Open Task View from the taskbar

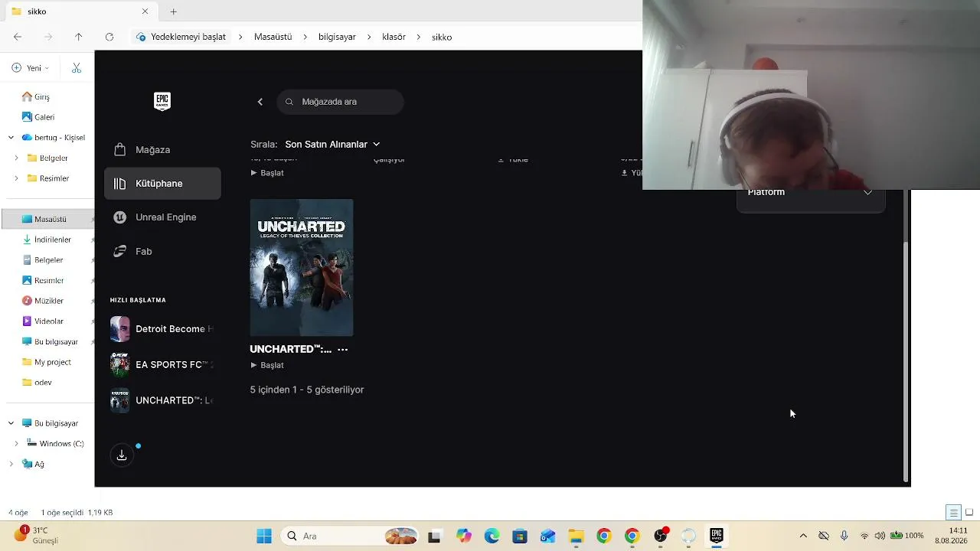click(x=434, y=536)
